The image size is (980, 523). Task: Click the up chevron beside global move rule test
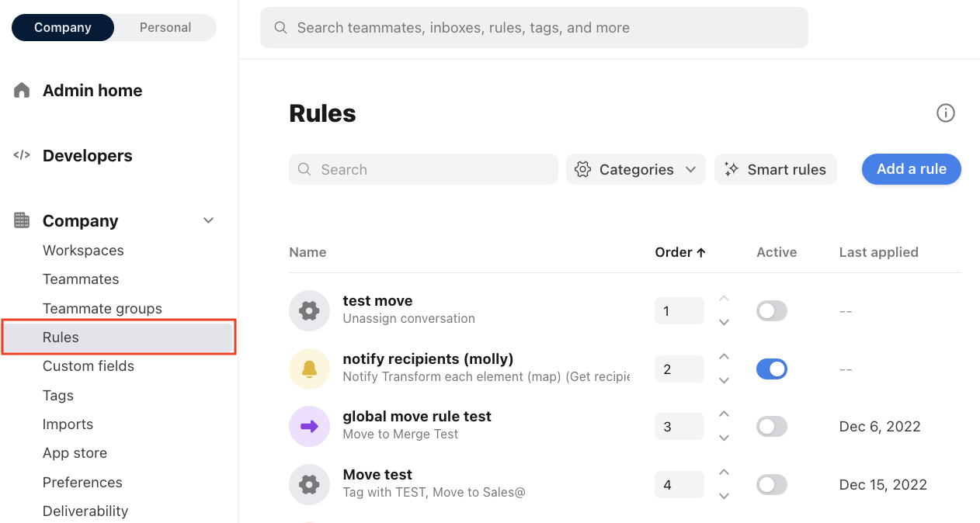(x=723, y=414)
